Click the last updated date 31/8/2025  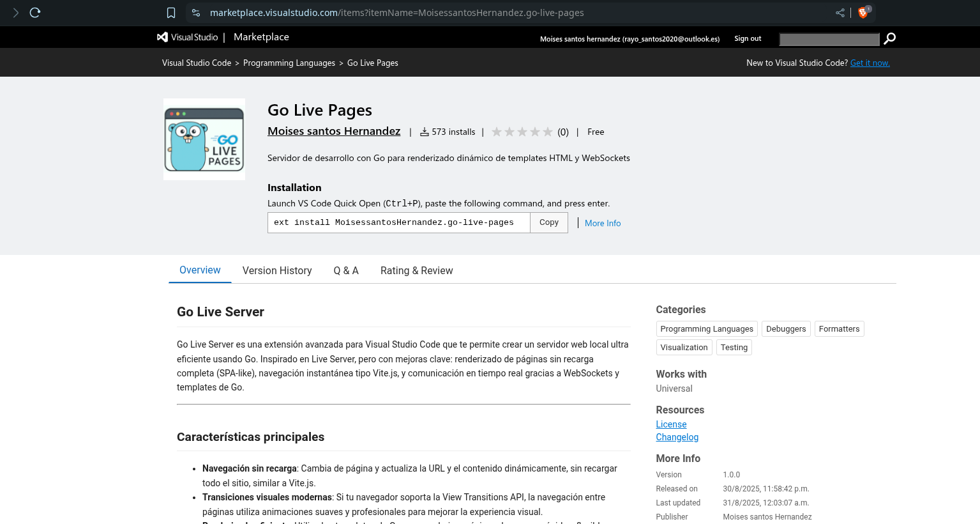point(765,503)
